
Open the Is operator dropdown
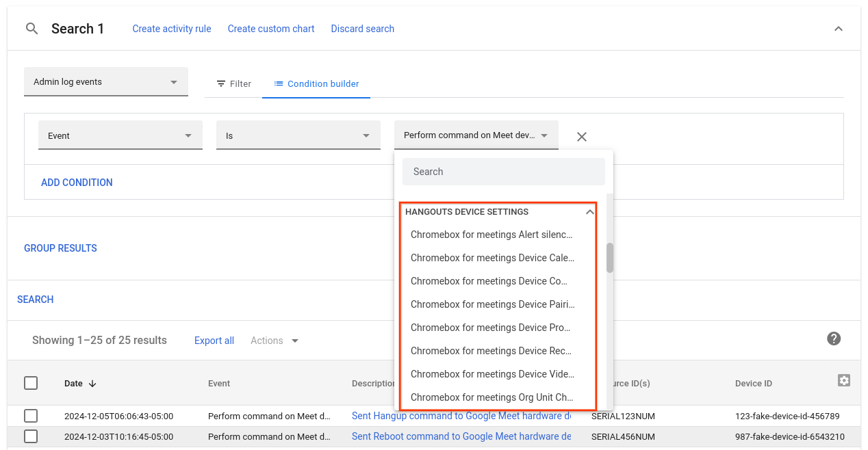(298, 135)
